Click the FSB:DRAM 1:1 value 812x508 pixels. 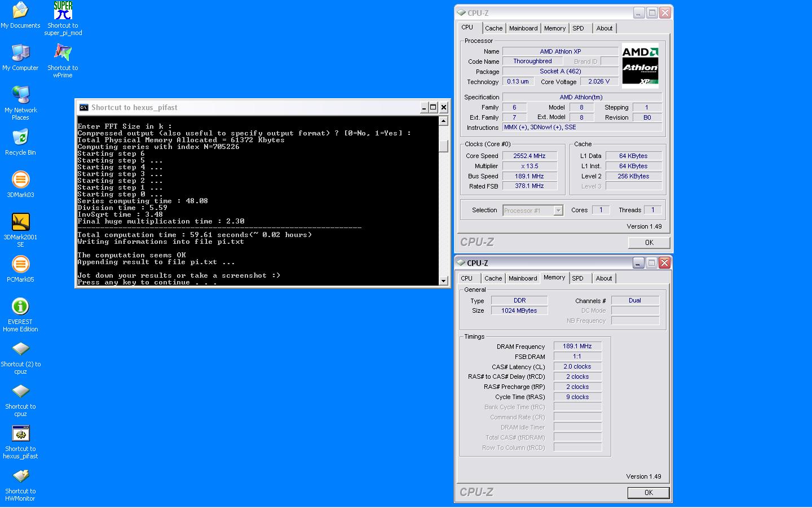point(577,356)
